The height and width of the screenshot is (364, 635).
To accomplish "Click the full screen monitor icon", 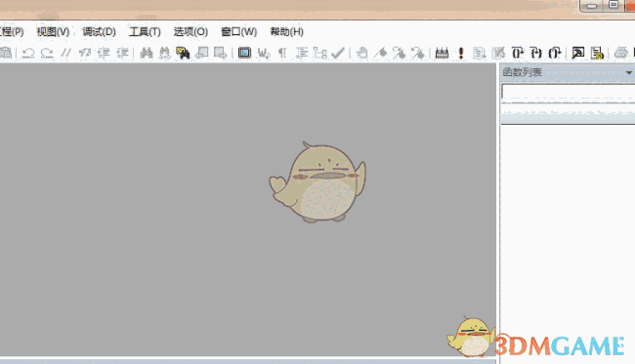I will [x=244, y=53].
